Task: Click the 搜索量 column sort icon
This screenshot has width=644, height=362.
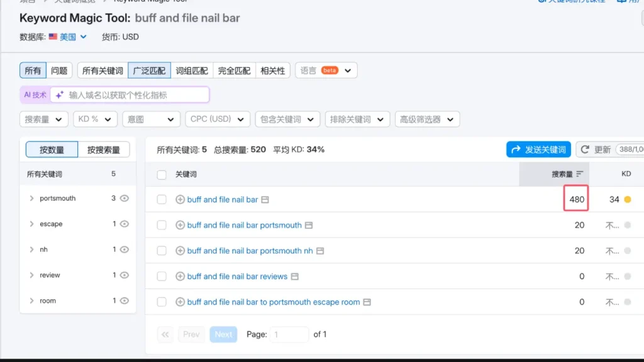Action: 579,174
